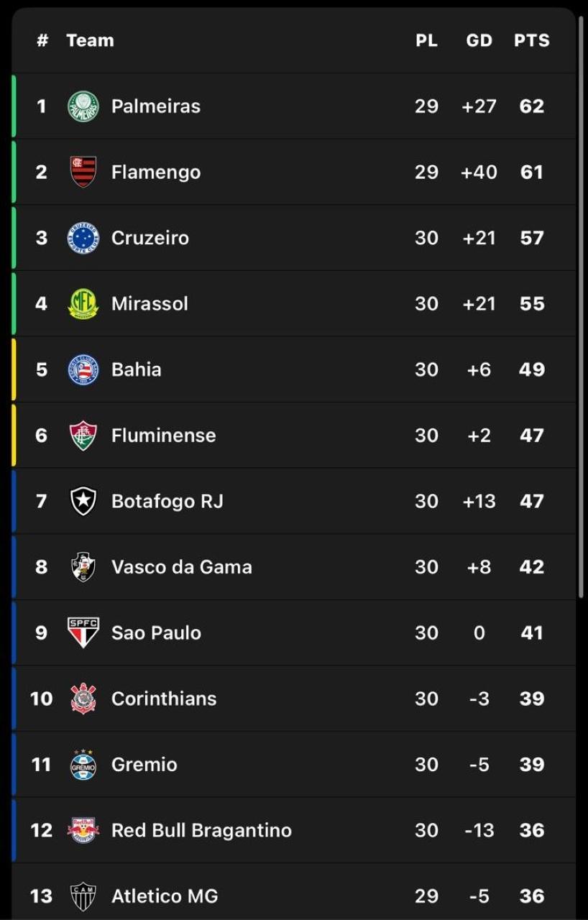Tap the PL column header
The height and width of the screenshot is (920, 588).
(426, 40)
